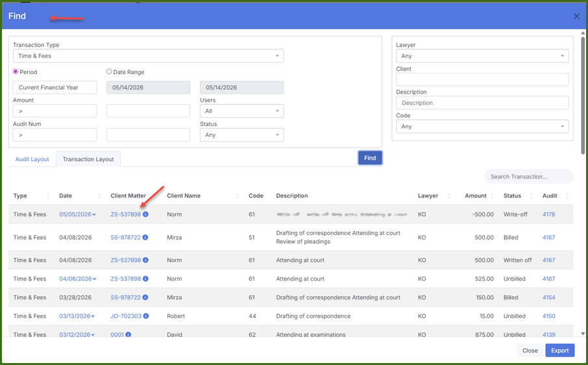Open audit link 4150
The width and height of the screenshot is (588, 365).
548,316
